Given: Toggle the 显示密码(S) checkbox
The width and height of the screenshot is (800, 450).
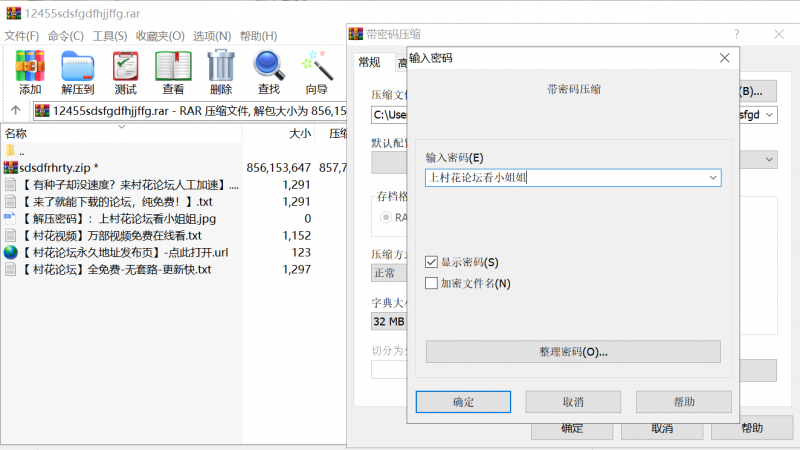Looking at the screenshot, I should click(x=431, y=262).
